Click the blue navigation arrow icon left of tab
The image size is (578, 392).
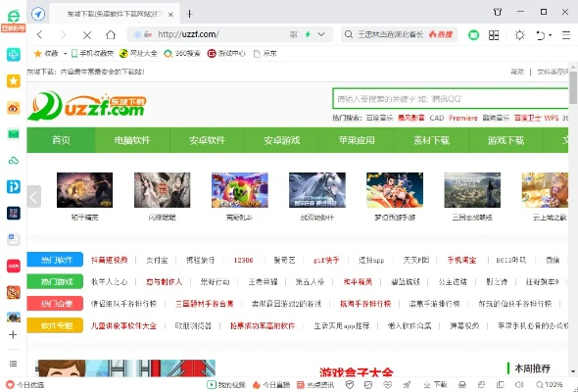click(38, 15)
